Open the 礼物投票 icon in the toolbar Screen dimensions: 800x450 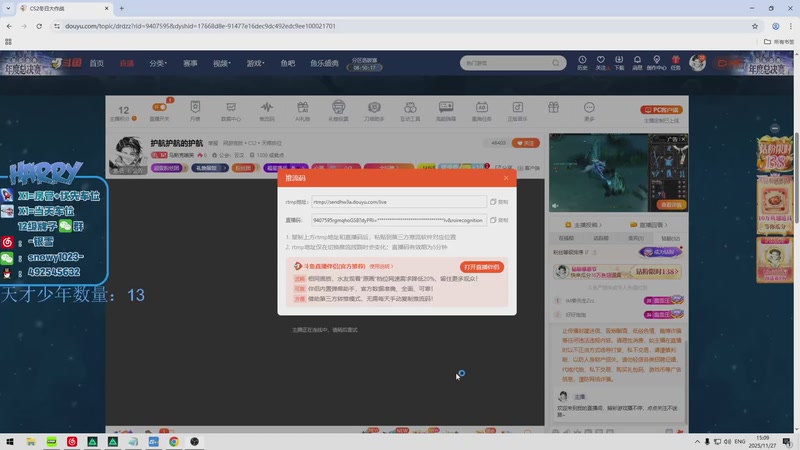pos(338,111)
